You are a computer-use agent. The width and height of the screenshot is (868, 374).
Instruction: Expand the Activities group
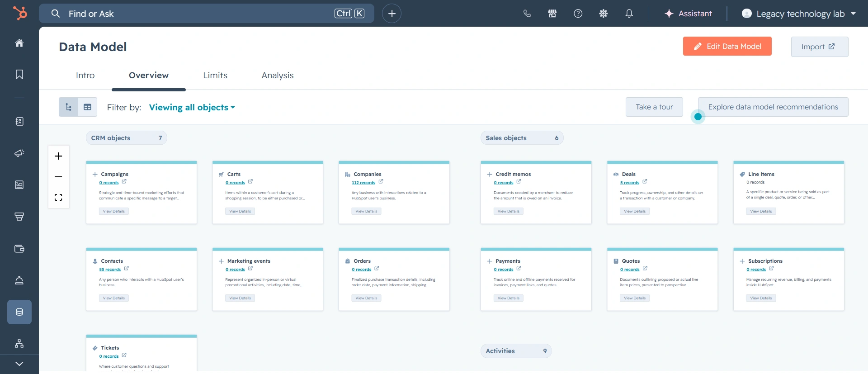pos(516,351)
